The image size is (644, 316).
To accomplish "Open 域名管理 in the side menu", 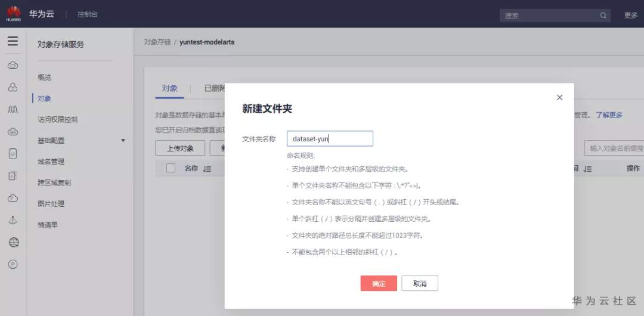I will coord(51,162).
